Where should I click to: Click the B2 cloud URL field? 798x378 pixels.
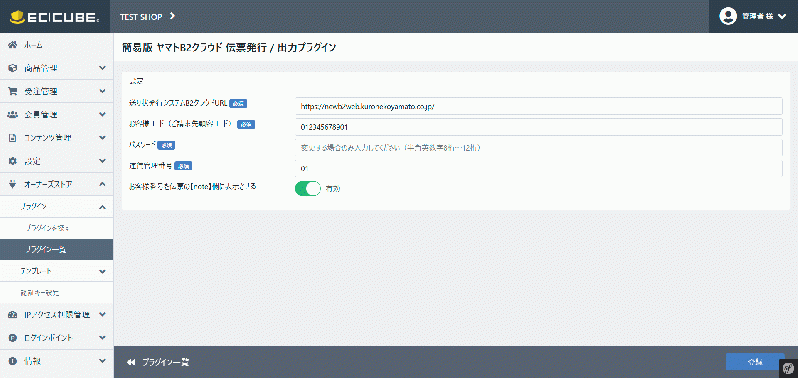(538, 106)
